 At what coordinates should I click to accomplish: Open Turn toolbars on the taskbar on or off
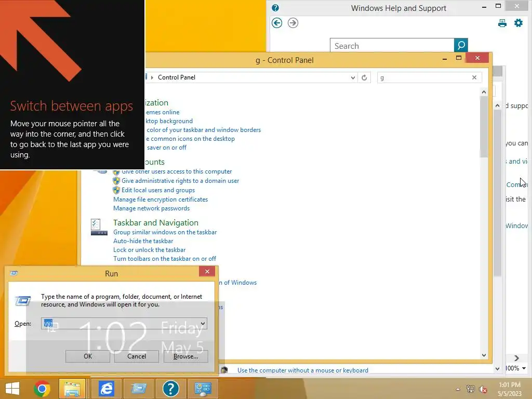pos(165,259)
